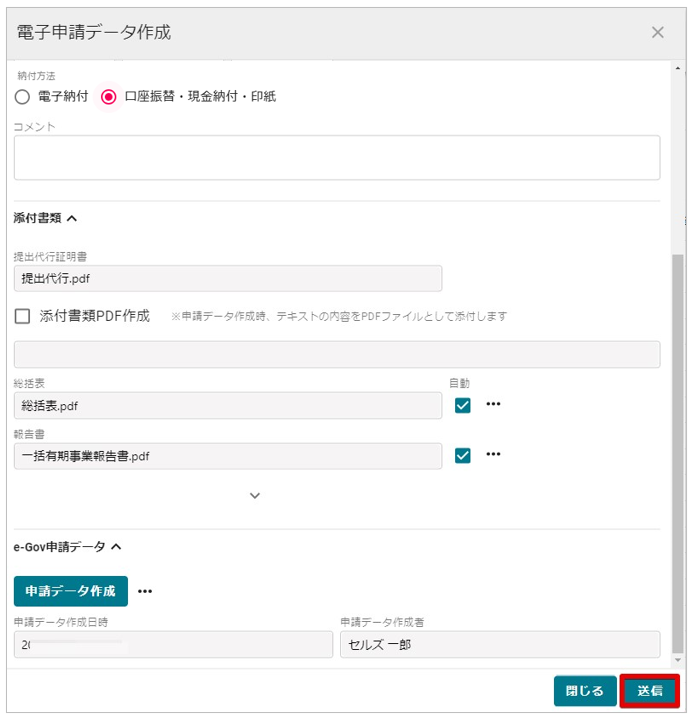Select the 電子納付 radio option

[22, 97]
